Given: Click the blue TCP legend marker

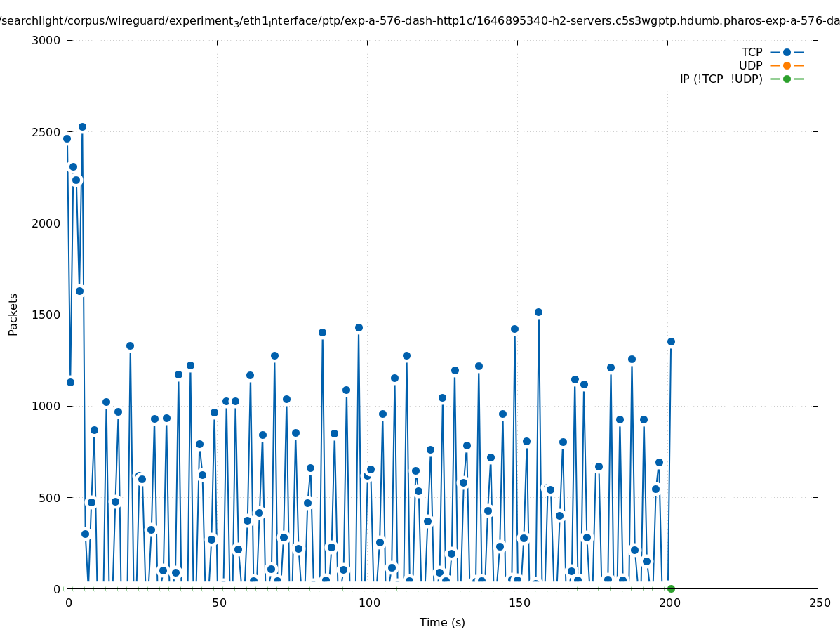Looking at the screenshot, I should pyautogui.click(x=787, y=53).
